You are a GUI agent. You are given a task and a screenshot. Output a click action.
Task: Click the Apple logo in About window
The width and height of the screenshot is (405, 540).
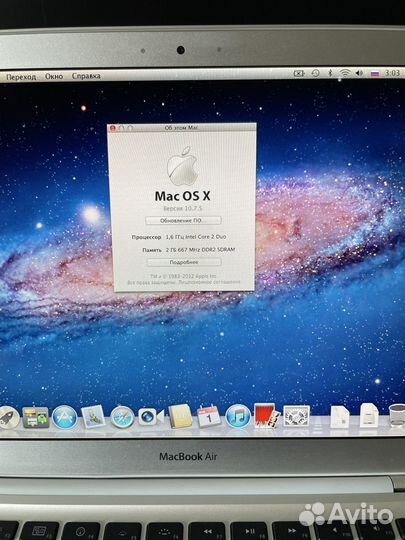tap(182, 166)
